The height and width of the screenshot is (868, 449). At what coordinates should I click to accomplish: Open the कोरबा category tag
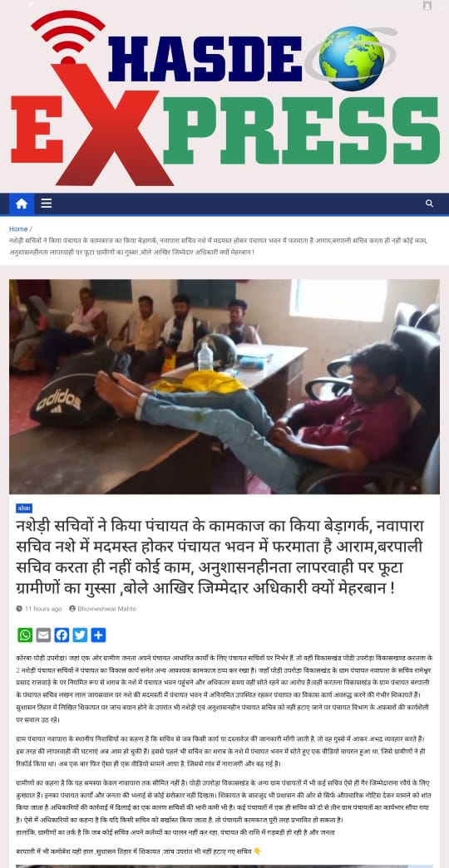[x=24, y=508]
